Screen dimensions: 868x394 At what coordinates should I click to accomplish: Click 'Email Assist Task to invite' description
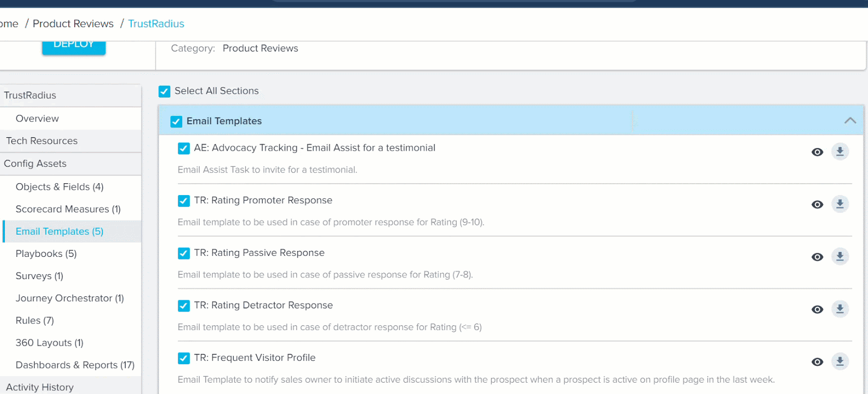coord(267,170)
